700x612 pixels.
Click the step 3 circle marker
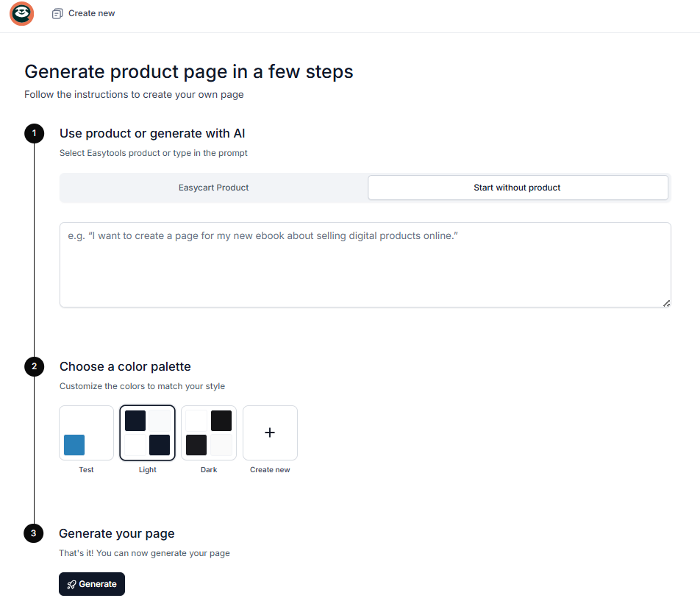(x=34, y=533)
